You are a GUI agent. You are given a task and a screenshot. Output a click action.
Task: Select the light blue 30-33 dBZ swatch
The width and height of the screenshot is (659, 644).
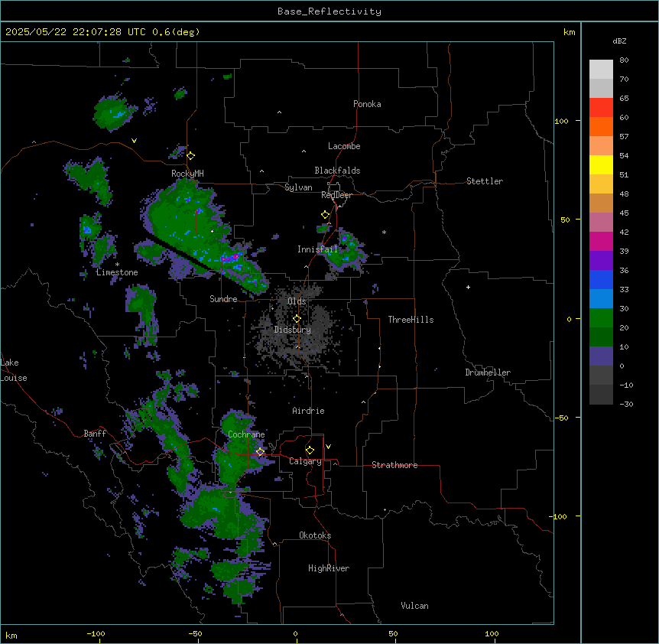[x=601, y=299]
